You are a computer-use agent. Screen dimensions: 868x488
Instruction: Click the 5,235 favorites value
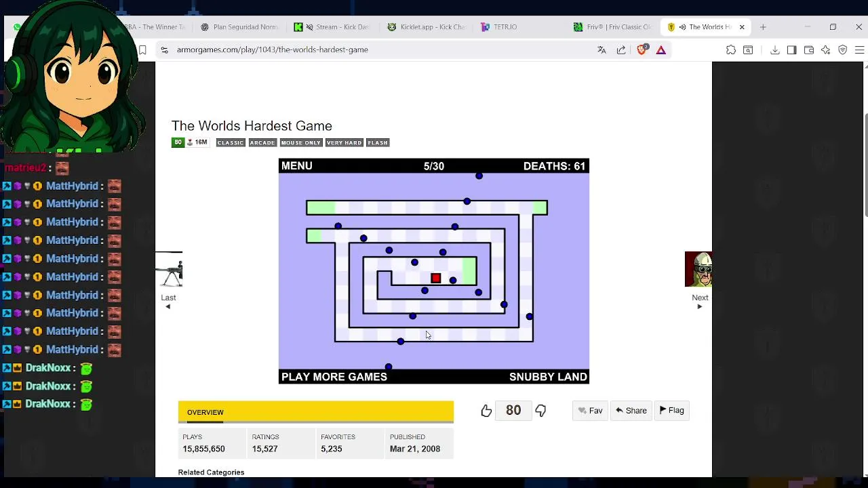pos(332,449)
